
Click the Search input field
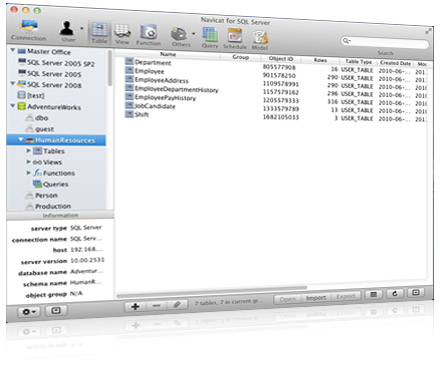coord(385,42)
